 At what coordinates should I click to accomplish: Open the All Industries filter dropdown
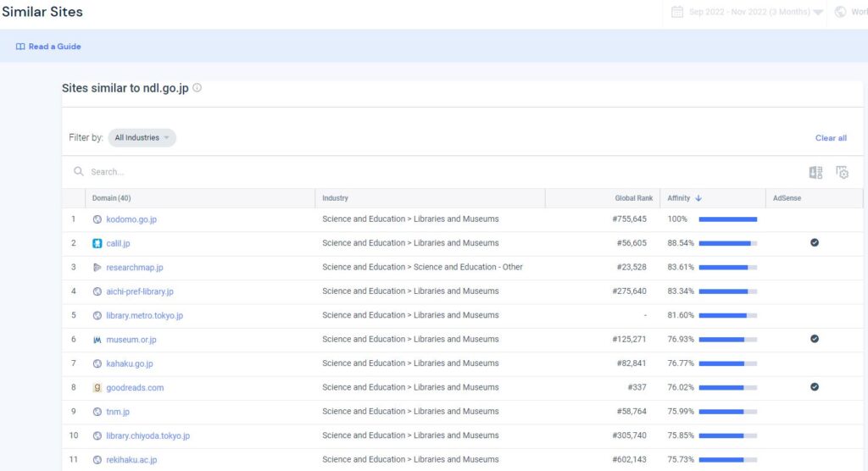(x=142, y=138)
